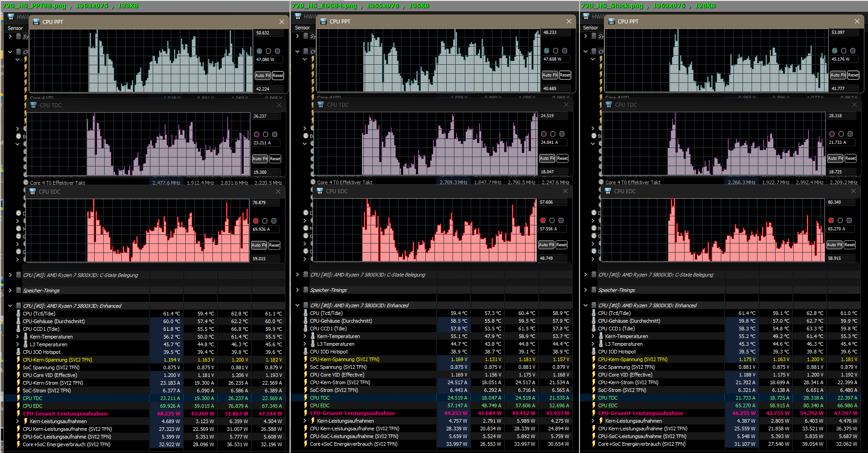Reset the CPU EDC graph in EDC84 screenshot
This screenshot has height=453, width=868.
tap(561, 245)
